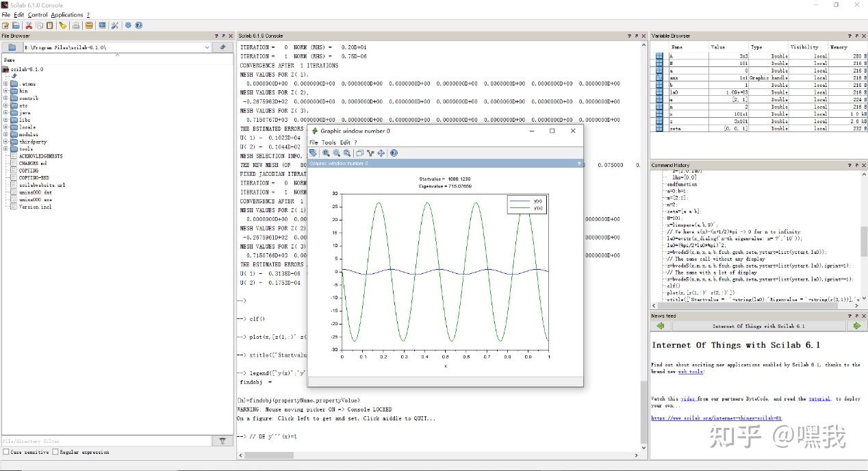Screen dimensions: 868x471
Task: Open the Applications menu
Action: (x=66, y=14)
